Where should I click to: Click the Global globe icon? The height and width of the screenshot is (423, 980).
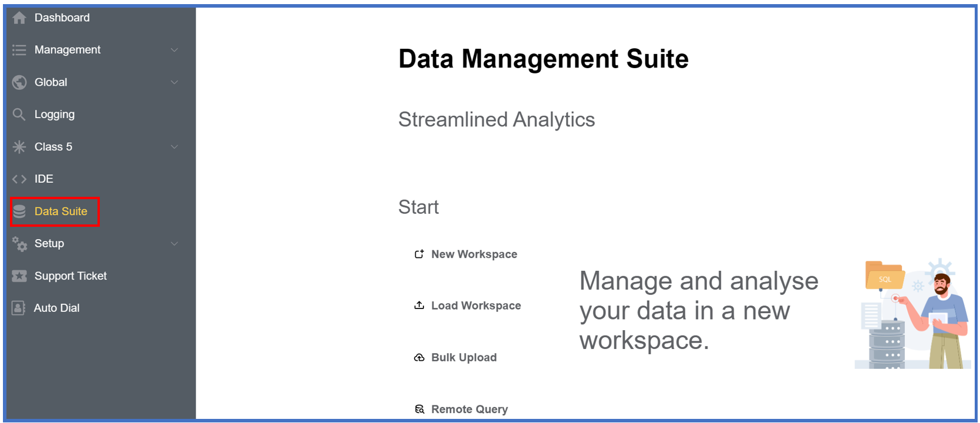(x=19, y=82)
